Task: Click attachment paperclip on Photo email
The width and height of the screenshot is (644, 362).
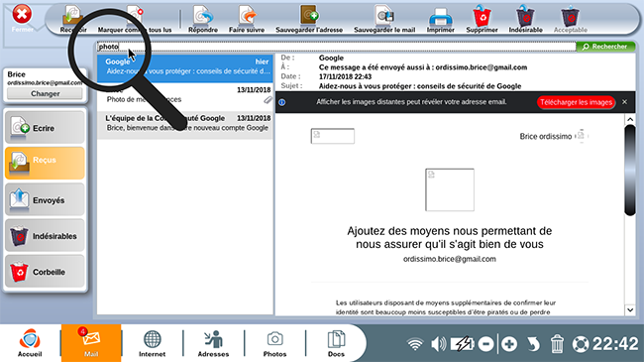Action: pyautogui.click(x=268, y=99)
